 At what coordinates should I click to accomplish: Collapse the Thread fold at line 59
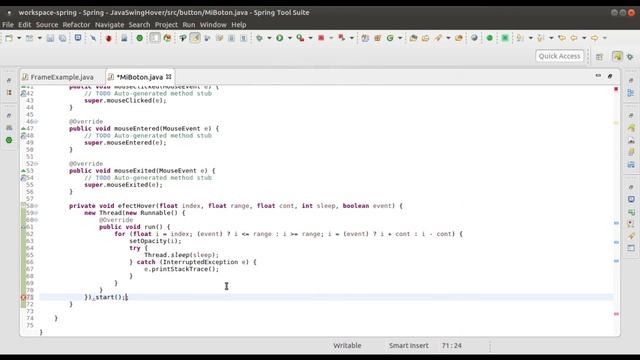[x=36, y=213]
